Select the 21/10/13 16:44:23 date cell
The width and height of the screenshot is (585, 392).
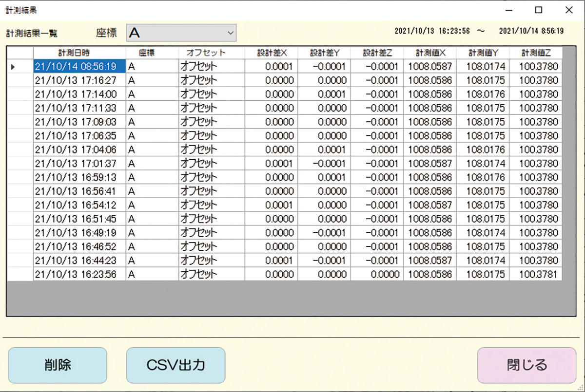point(79,261)
